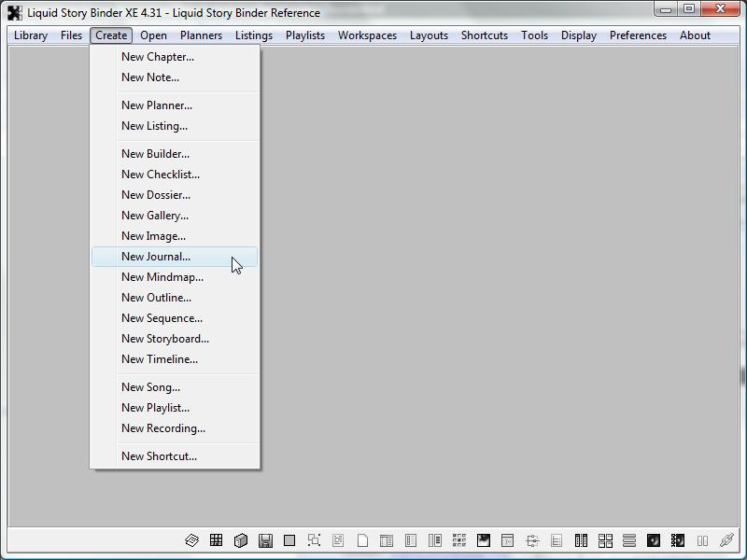747x560 pixels.
Task: Click the four-squares tile icon in bottom toolbar
Action: (605, 540)
